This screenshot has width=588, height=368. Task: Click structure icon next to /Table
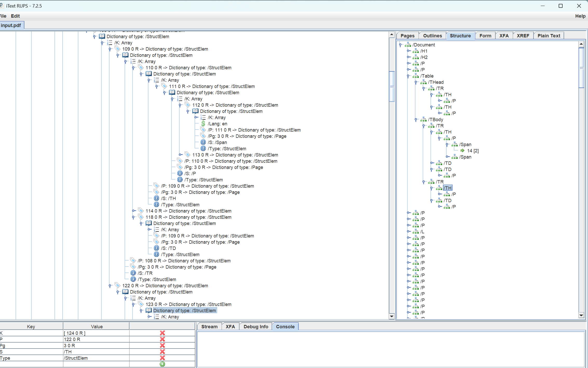tap(416, 76)
